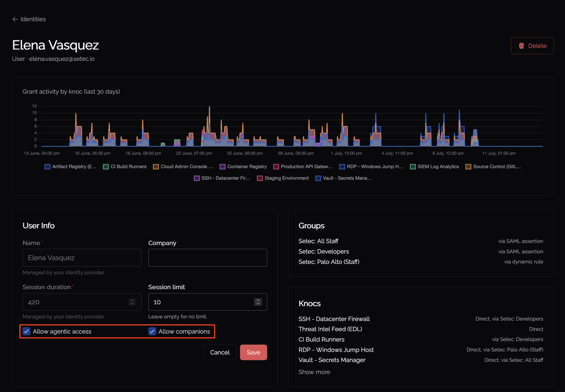This screenshot has height=392, width=565.
Task: Click the trash icon in Delete button
Action: (x=521, y=46)
